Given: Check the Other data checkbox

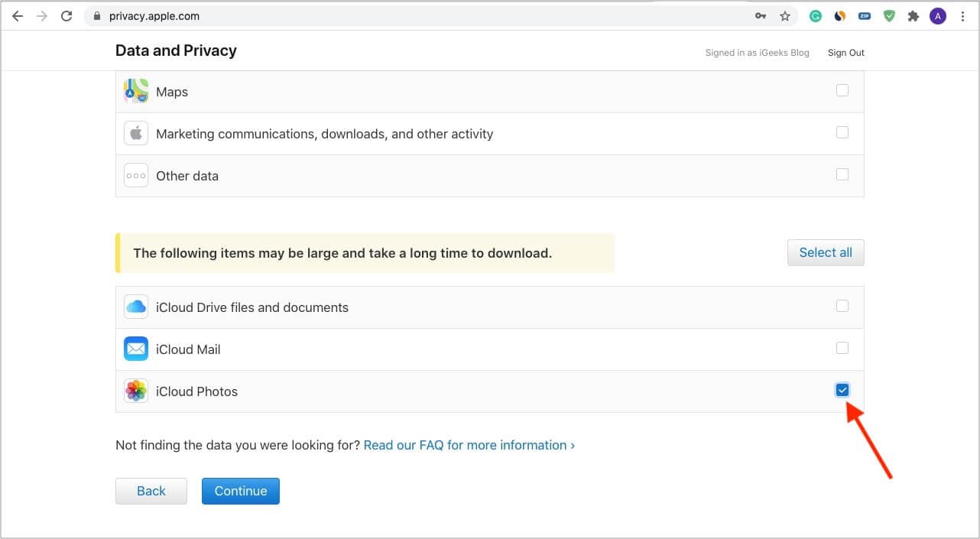Looking at the screenshot, I should [842, 174].
